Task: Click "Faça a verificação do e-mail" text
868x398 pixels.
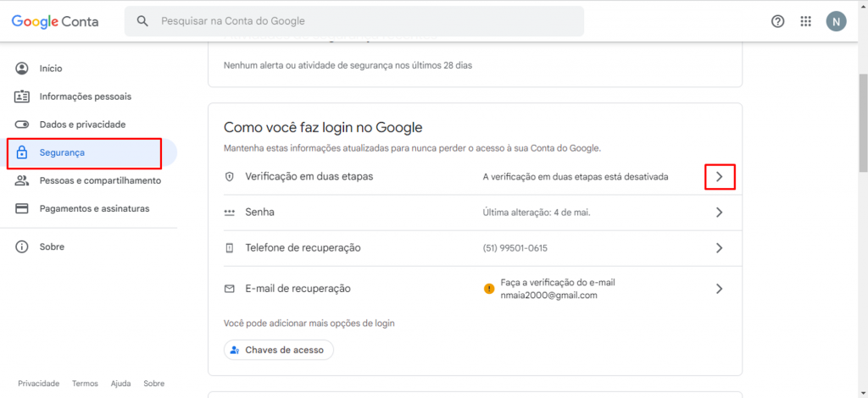Action: pos(558,283)
